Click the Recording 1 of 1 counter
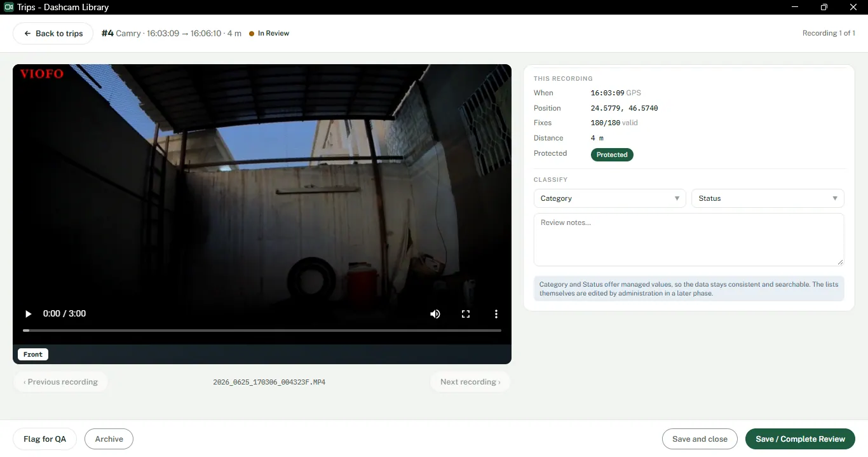Image resolution: width=868 pixels, height=457 pixels. (x=829, y=33)
